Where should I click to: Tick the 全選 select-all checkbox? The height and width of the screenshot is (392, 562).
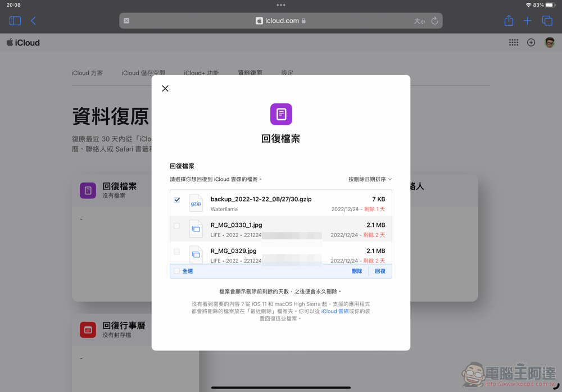tap(177, 271)
